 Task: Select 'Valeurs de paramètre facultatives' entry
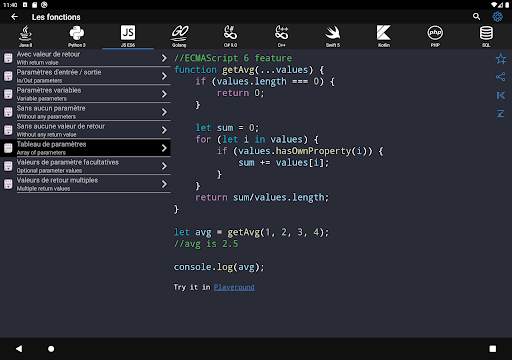pos(85,166)
